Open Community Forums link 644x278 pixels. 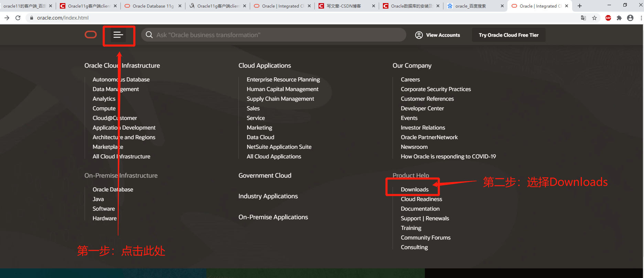(x=426, y=237)
